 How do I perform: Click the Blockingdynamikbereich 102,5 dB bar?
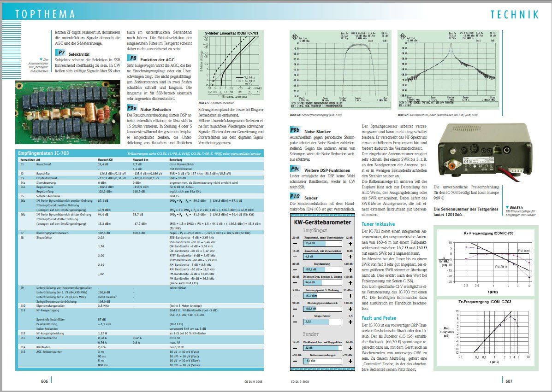click(x=322, y=309)
